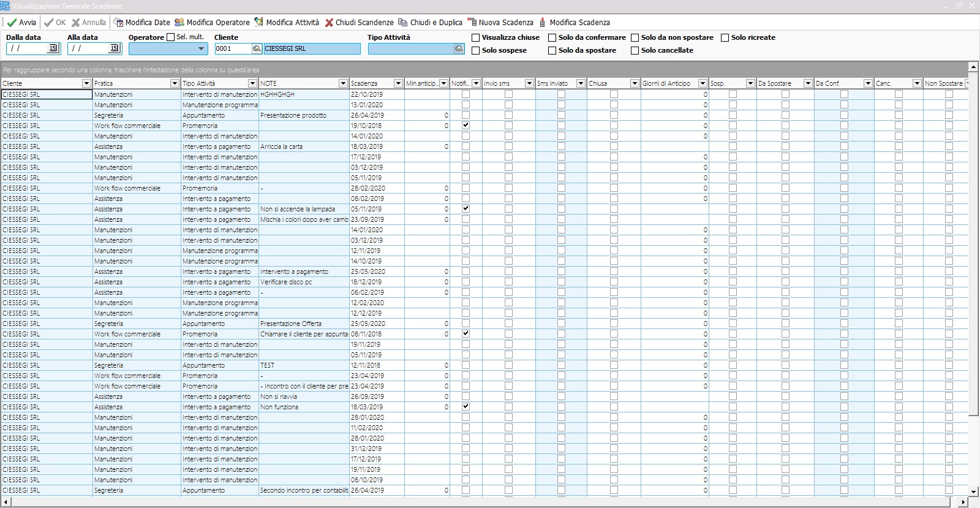Open the Canc. column filter dropdown
The width and height of the screenshot is (980, 508).
(917, 83)
